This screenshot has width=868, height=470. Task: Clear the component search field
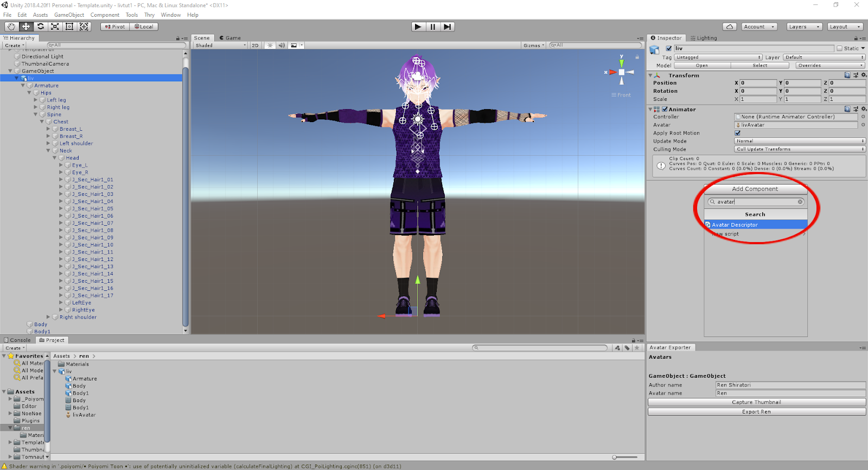[800, 202]
